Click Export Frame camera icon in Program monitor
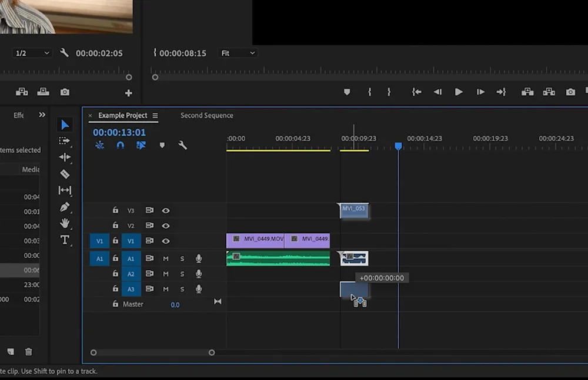The image size is (588, 380). point(570,92)
